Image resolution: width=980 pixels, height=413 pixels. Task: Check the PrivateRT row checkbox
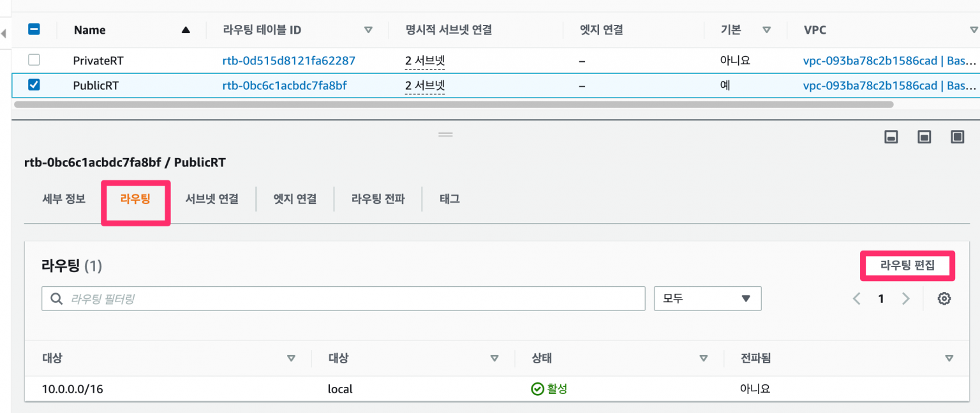click(34, 59)
